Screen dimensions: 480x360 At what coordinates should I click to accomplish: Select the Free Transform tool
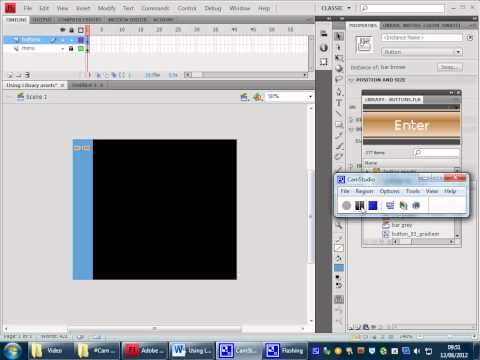[x=339, y=58]
